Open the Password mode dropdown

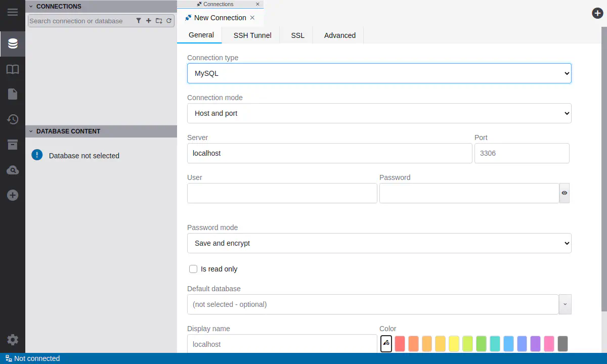379,243
